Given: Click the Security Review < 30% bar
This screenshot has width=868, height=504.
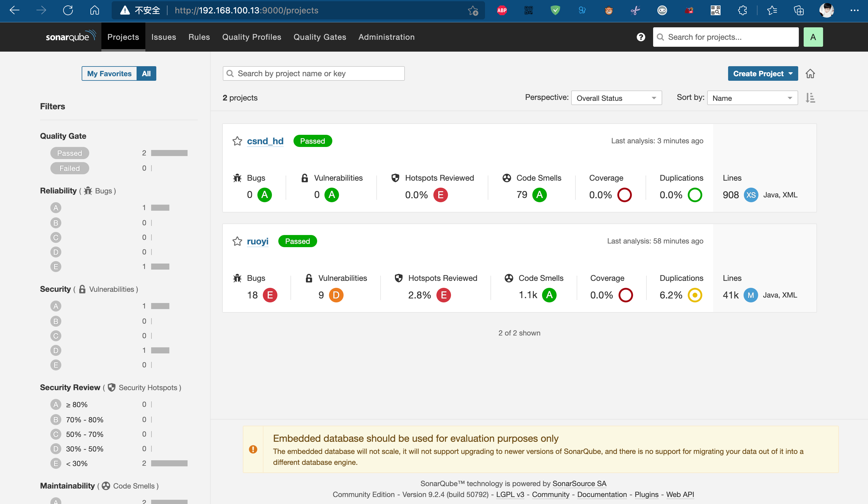Looking at the screenshot, I should 169,463.
